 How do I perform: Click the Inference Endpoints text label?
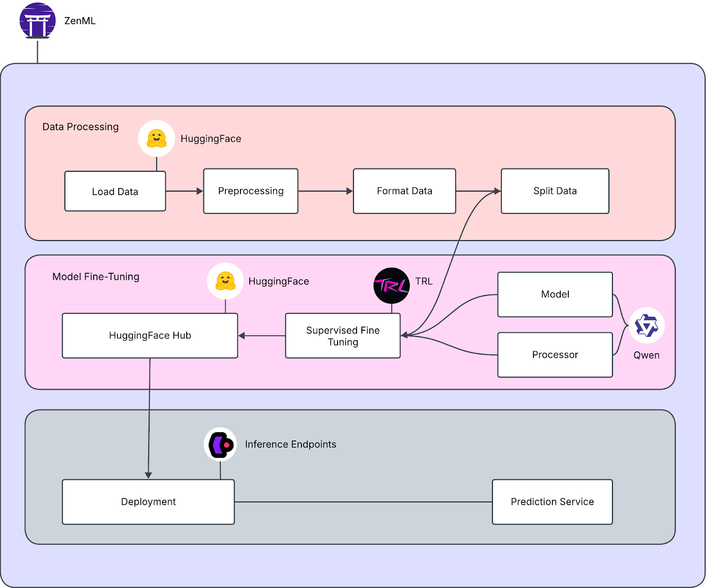pos(290,445)
